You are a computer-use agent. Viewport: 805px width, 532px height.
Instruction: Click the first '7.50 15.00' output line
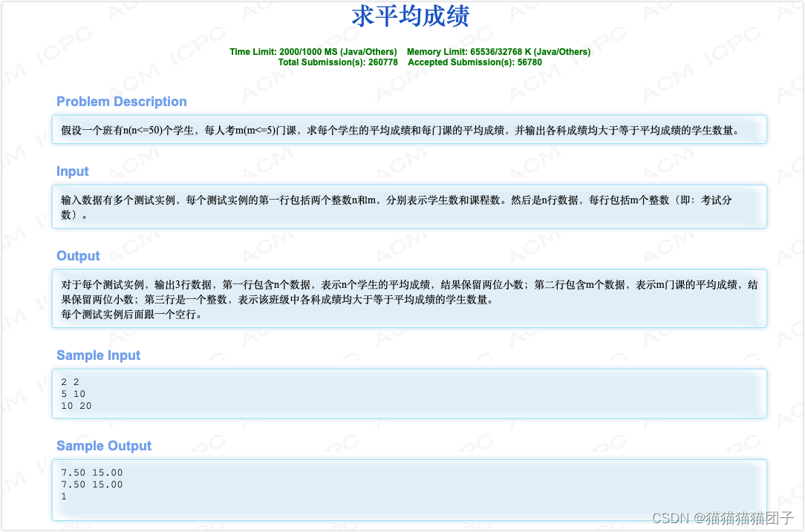click(92, 473)
